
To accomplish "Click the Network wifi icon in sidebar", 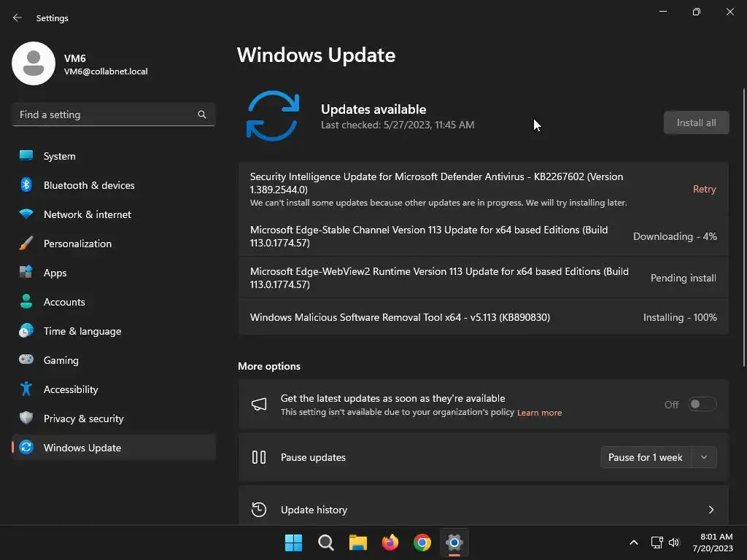I will pyautogui.click(x=26, y=214).
